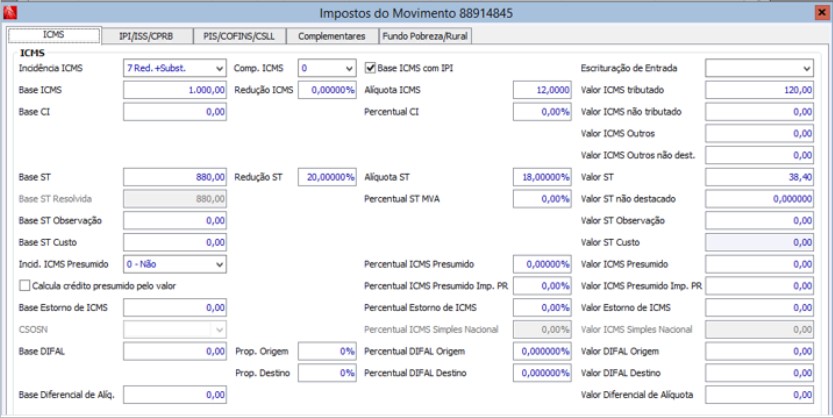Select the Base DIFAL input field
The image size is (833, 418).
175,351
